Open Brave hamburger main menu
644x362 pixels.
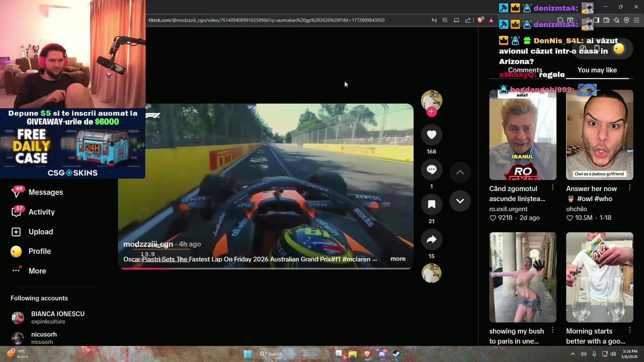tap(636, 20)
